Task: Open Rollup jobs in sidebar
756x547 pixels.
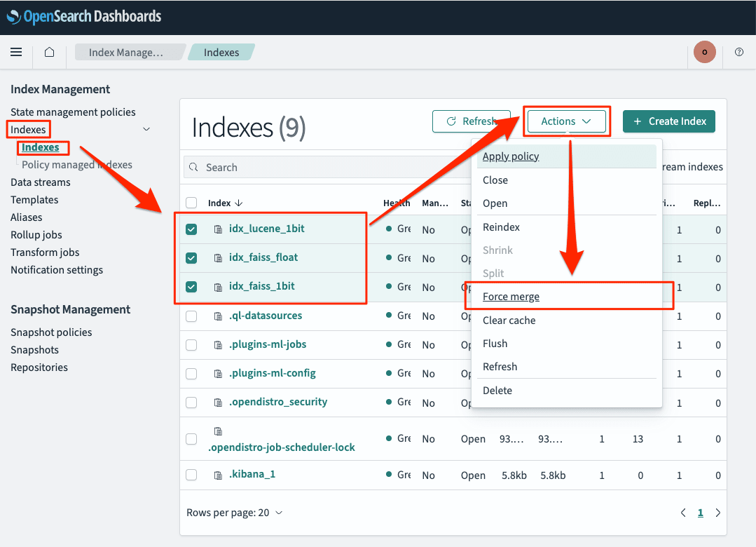Action: (36, 235)
